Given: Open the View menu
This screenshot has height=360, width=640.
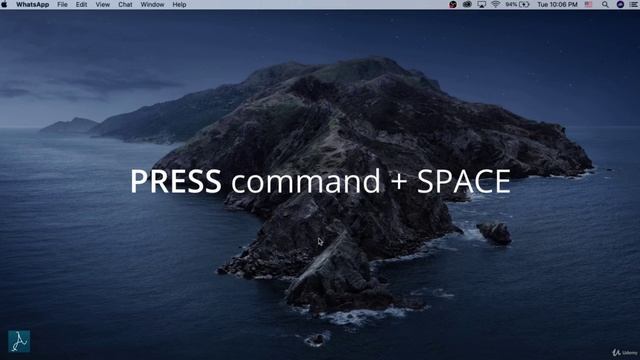Looking at the screenshot, I should pyautogui.click(x=102, y=4).
